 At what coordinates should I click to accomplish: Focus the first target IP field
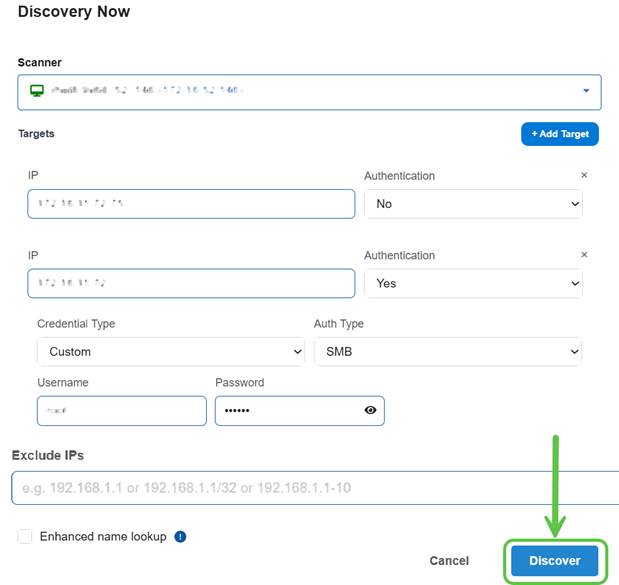[191, 204]
